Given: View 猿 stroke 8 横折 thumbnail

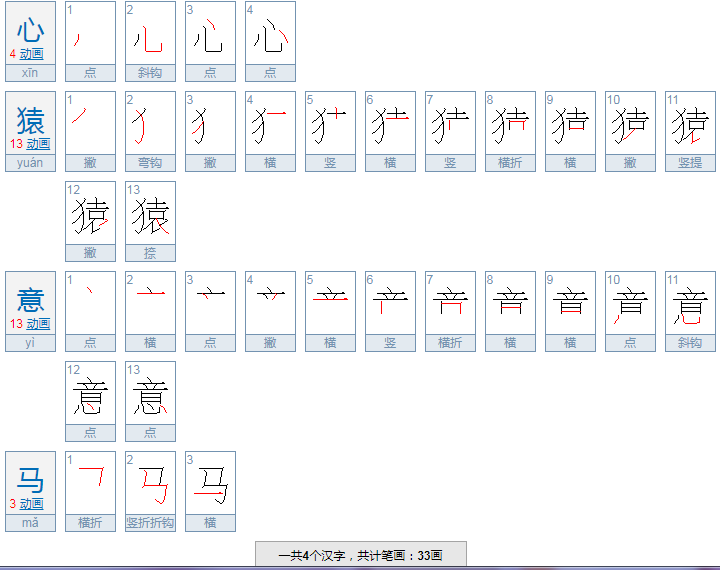Looking at the screenshot, I should coord(510,124).
